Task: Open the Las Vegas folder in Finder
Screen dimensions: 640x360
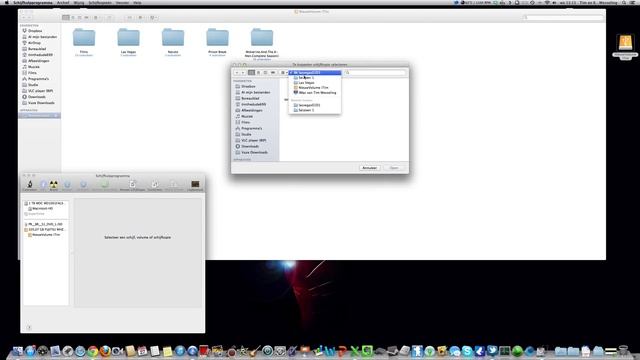Action: pos(129,38)
